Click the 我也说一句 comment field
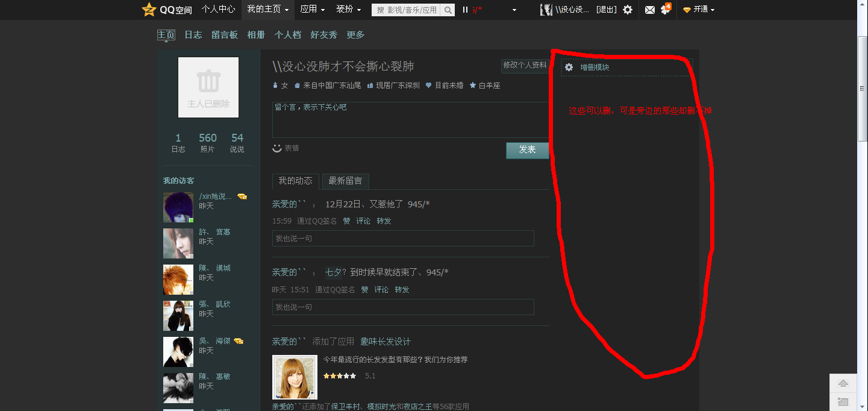This screenshot has width=868, height=411. click(x=402, y=238)
